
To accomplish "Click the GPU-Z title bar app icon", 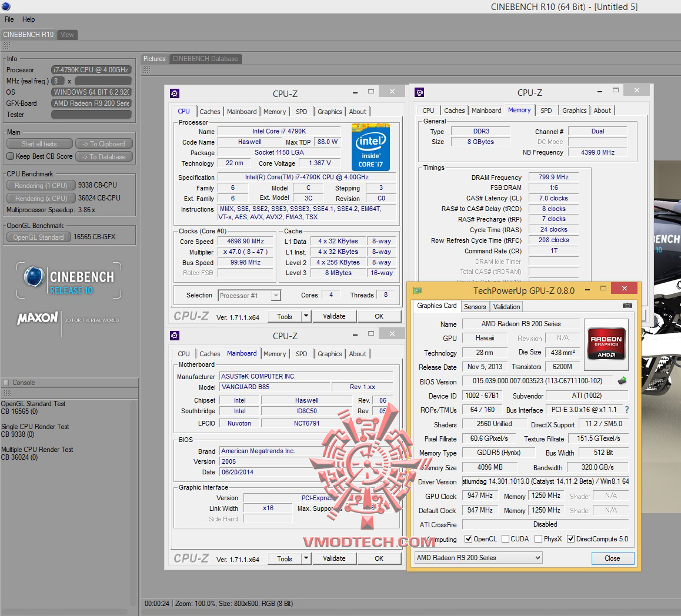I will 418,290.
